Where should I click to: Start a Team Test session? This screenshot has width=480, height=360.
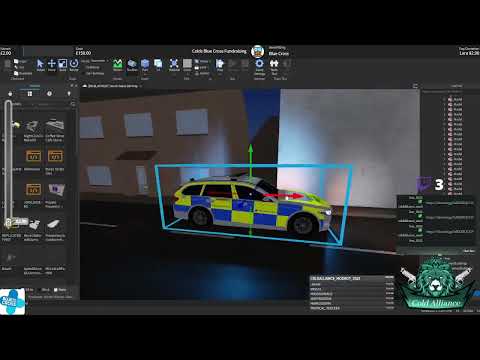click(274, 66)
